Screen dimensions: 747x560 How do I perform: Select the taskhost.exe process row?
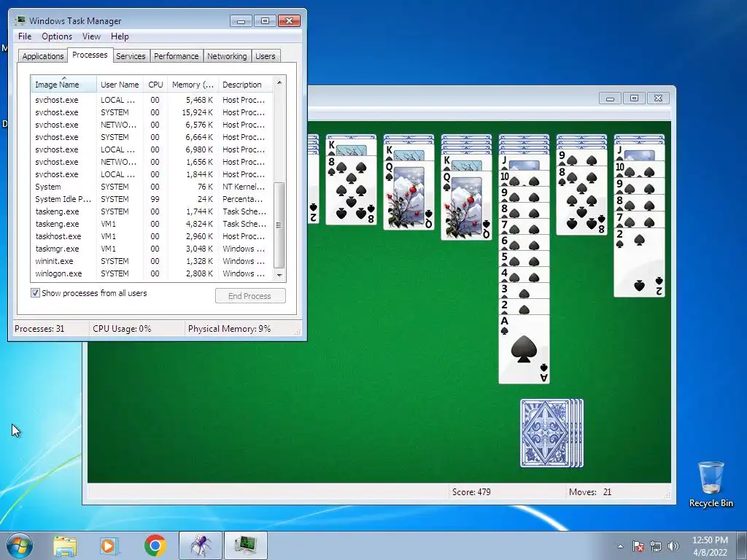(x=152, y=236)
